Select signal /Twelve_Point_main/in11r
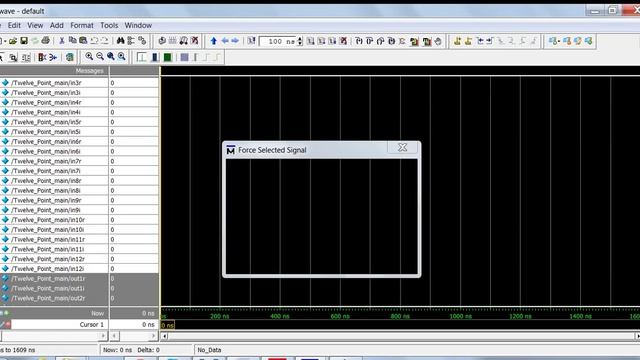640x360 pixels. pyautogui.click(x=48, y=240)
